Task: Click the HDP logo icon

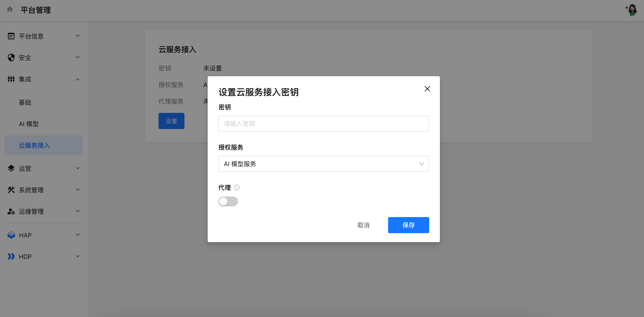Action: coord(11,256)
